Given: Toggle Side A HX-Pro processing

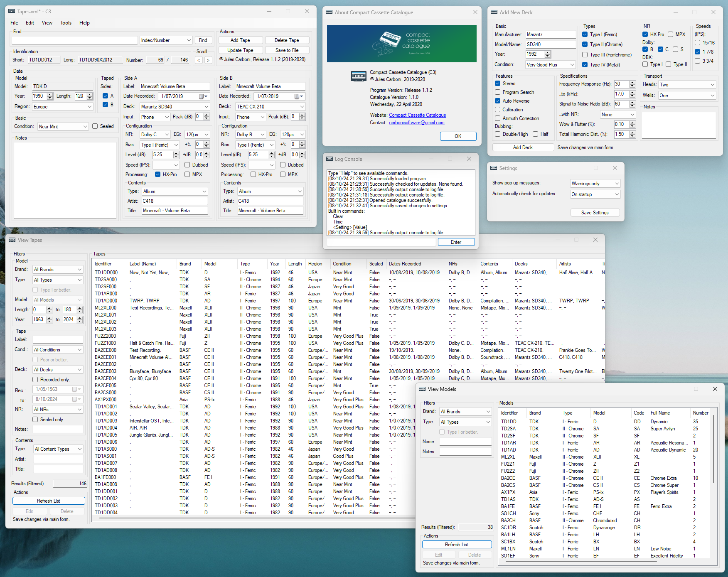Looking at the screenshot, I should (158, 174).
